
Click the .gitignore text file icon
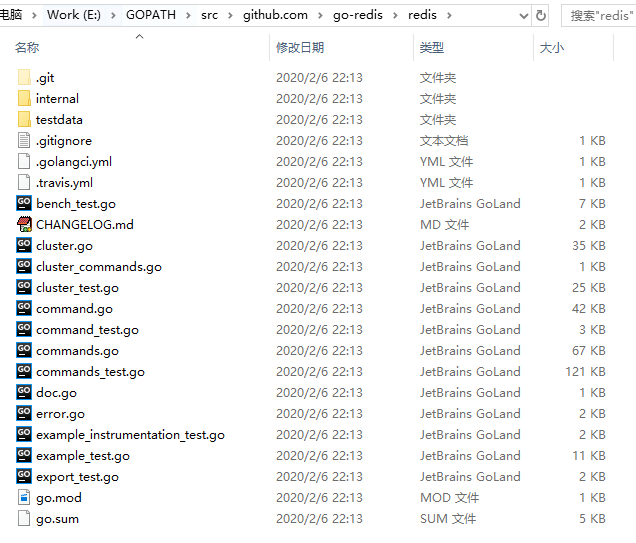[24, 140]
